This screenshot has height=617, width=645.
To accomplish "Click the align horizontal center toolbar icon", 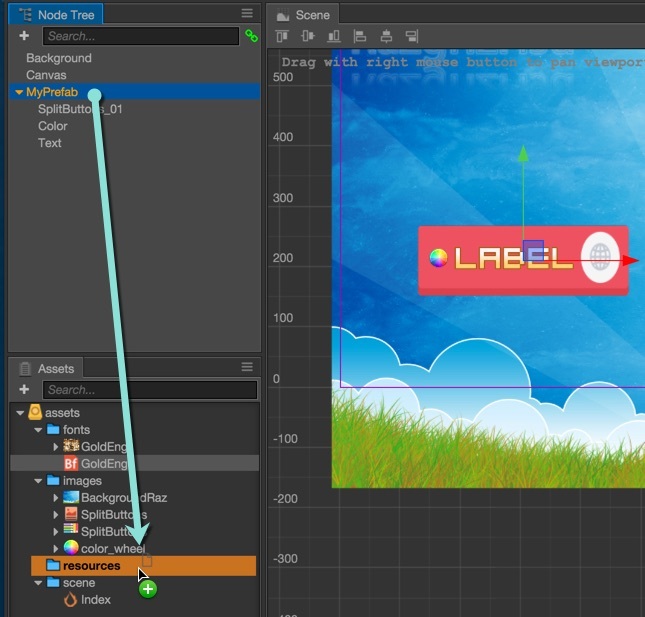I will click(x=386, y=36).
